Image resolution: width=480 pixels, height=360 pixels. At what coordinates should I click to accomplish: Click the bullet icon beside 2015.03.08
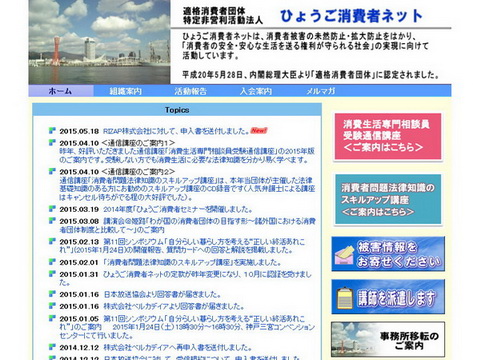click(52, 221)
